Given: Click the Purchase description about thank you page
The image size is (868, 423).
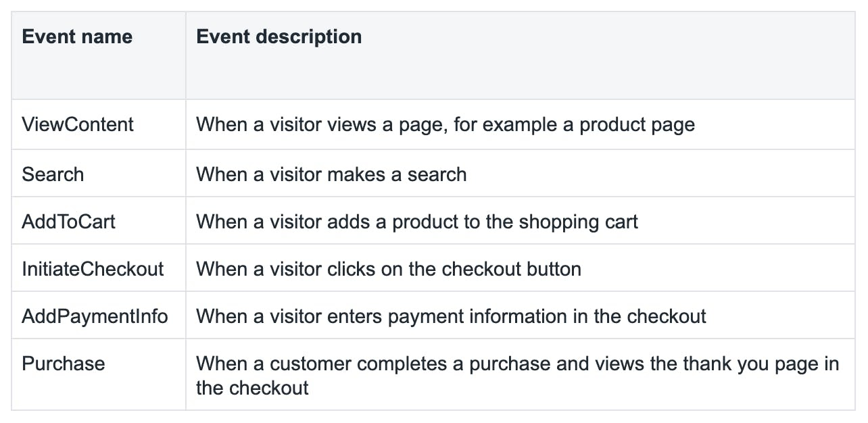Looking at the screenshot, I should 518,376.
